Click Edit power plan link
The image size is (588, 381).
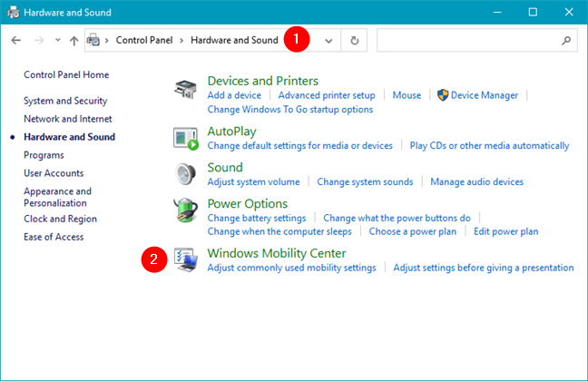pyautogui.click(x=505, y=231)
